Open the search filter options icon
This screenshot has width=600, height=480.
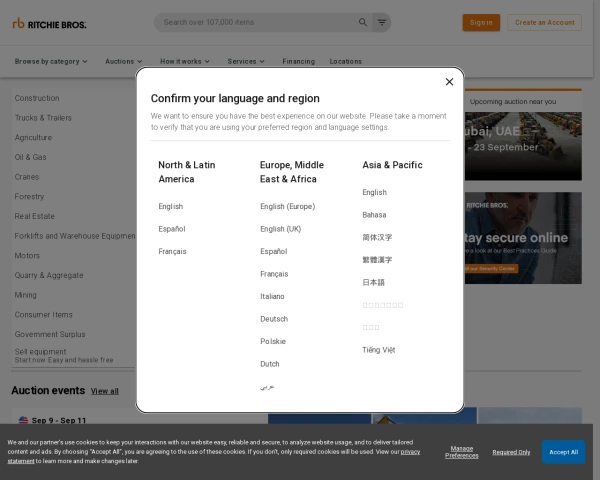pos(382,22)
